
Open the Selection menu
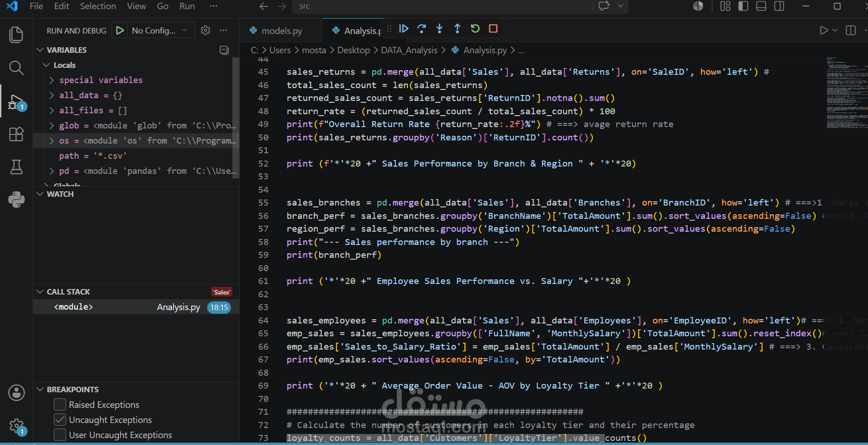98,6
